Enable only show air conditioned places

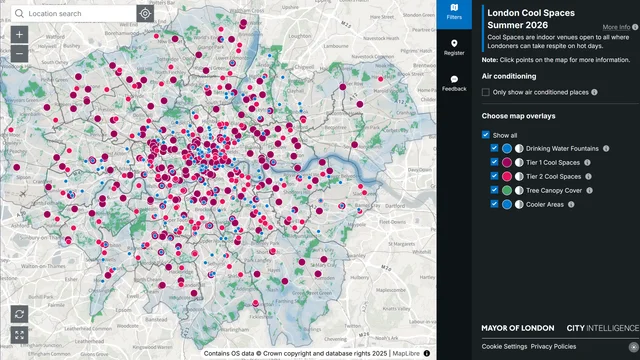(x=485, y=92)
